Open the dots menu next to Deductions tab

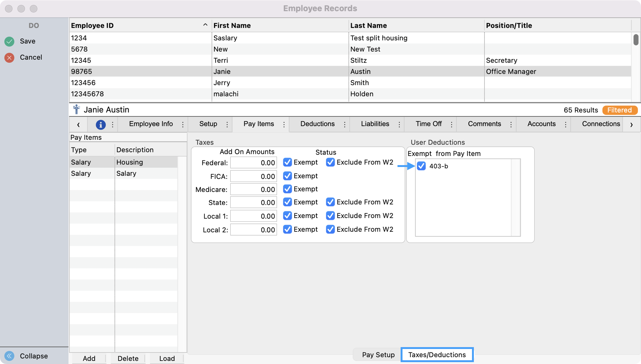[x=345, y=124]
